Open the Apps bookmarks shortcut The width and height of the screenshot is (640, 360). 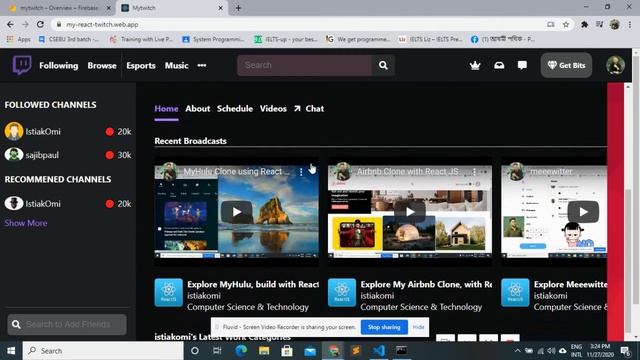19,39
